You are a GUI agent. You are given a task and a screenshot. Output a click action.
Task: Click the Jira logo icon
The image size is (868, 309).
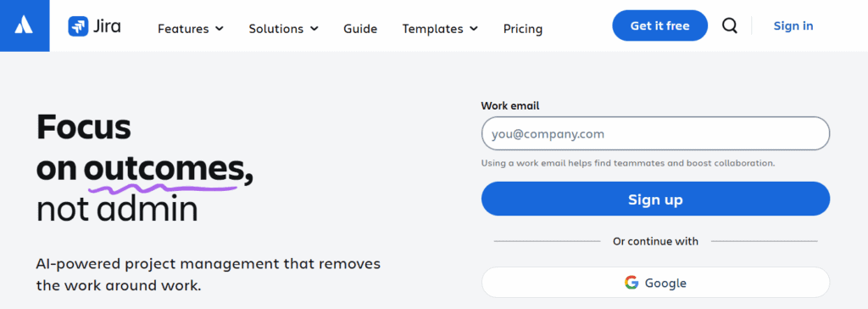[x=79, y=26]
